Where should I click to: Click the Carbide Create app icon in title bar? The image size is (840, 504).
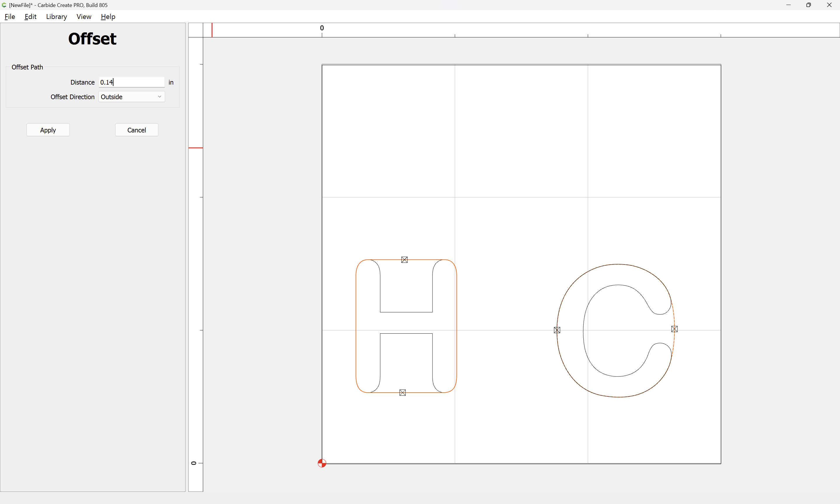pyautogui.click(x=4, y=5)
